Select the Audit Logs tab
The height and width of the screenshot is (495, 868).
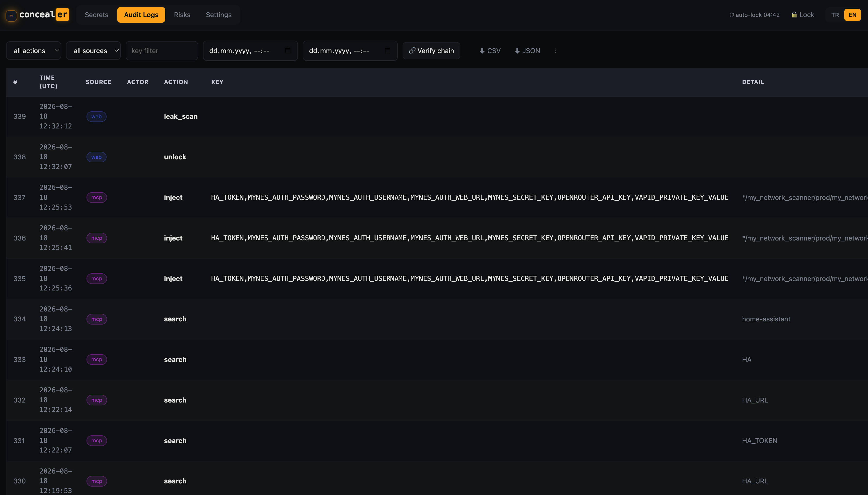(x=141, y=15)
